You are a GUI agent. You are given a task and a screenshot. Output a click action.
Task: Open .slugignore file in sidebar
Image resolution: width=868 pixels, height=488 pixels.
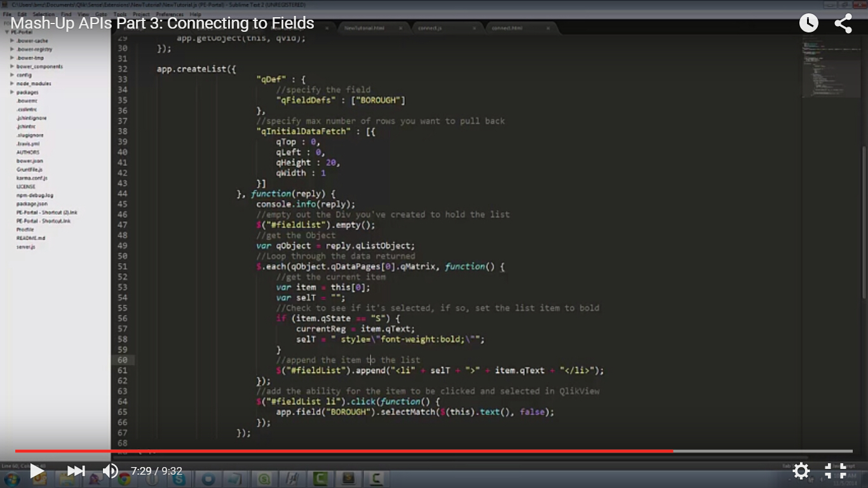30,135
